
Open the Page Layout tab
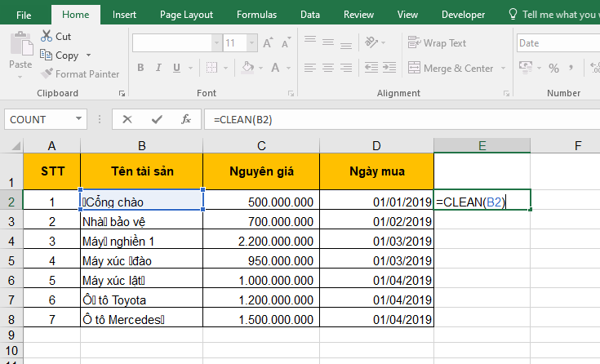(186, 15)
